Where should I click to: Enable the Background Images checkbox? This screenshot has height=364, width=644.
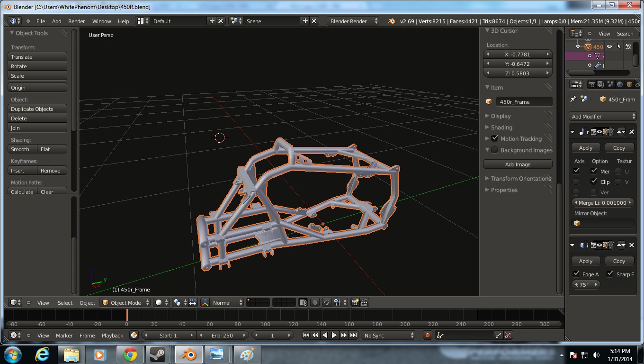495,150
